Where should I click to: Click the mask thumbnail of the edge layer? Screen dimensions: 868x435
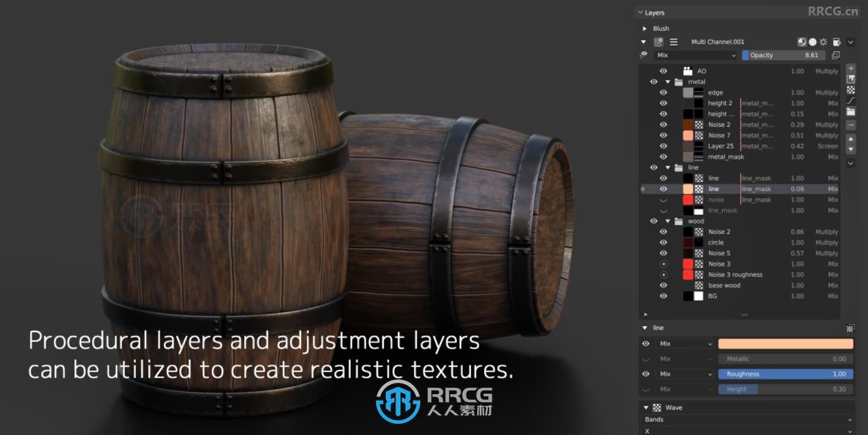(699, 92)
